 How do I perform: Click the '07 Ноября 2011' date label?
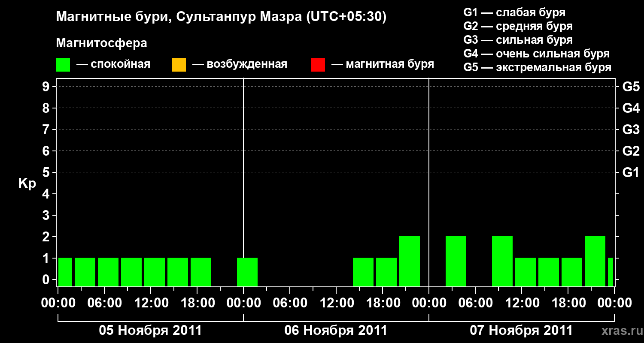point(521,330)
